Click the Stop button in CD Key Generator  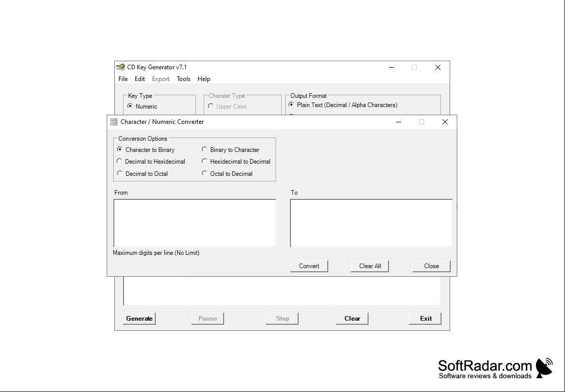coord(282,319)
